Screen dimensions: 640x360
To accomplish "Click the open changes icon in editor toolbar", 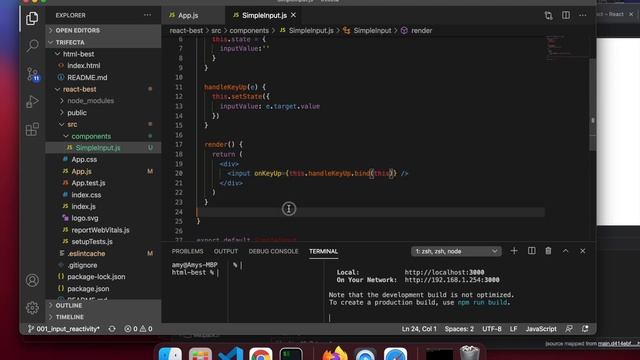I will (x=548, y=16).
